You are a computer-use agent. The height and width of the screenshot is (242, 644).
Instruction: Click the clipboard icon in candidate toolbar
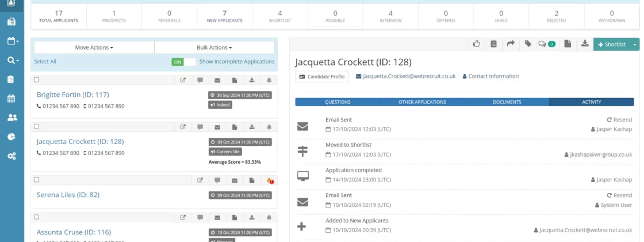click(493, 44)
